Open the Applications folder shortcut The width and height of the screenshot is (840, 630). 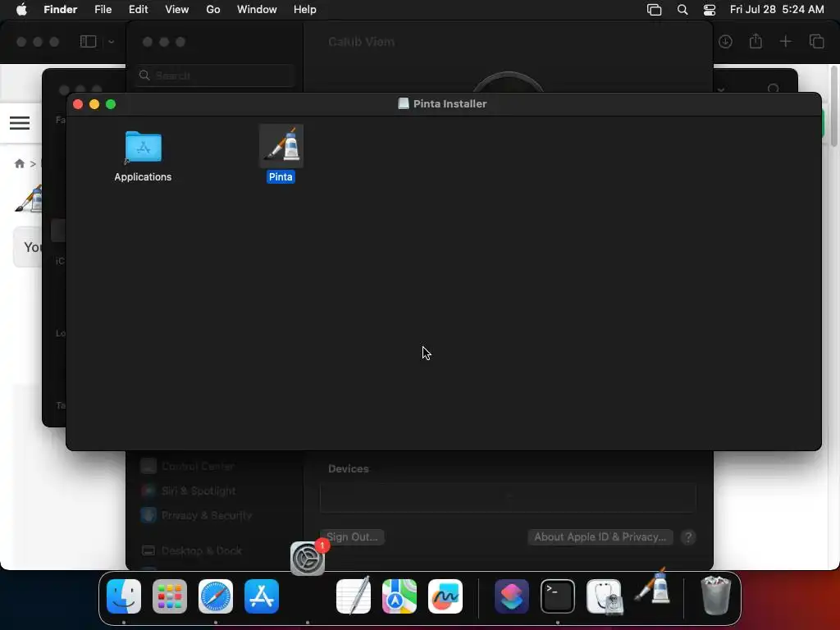pos(143,146)
